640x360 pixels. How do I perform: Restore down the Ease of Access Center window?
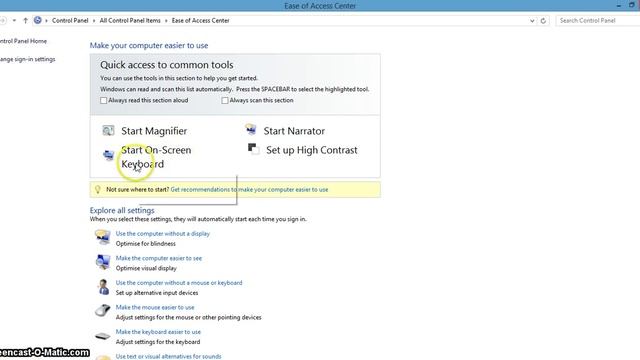pos(632,5)
